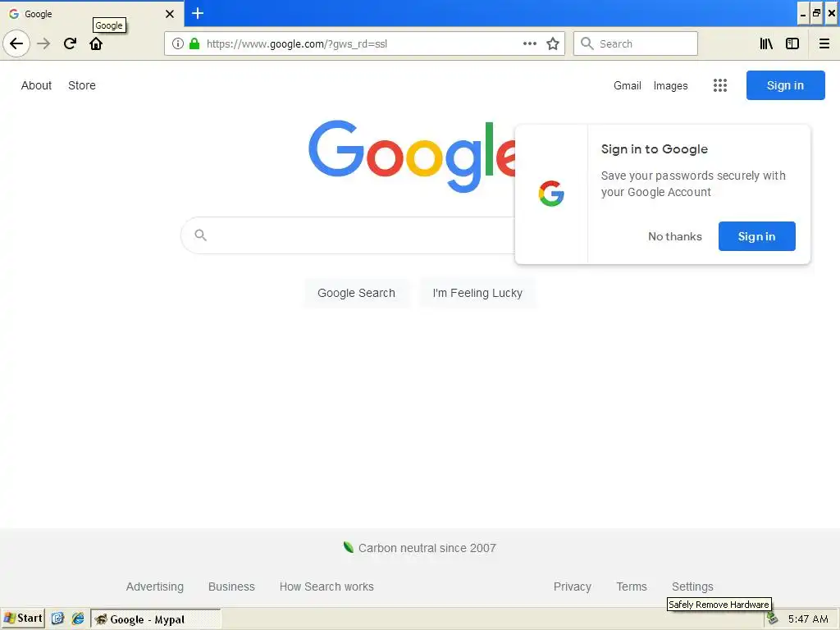
Task: Click Sign in inside the popup
Action: tap(756, 236)
